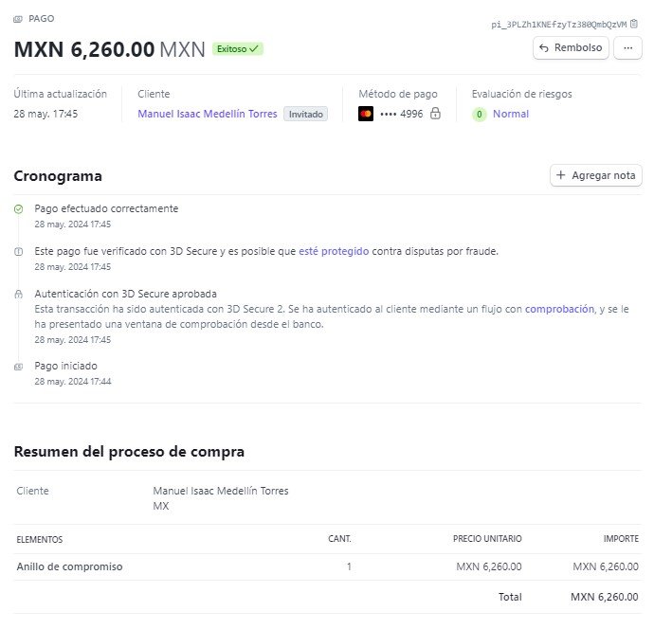Click the Mastercard logo icon
The width and height of the screenshot is (672, 629).
(366, 114)
